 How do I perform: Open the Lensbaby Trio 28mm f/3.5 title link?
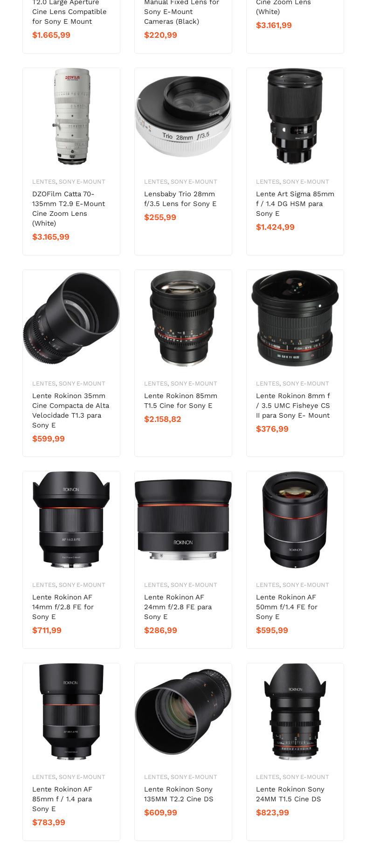180,199
